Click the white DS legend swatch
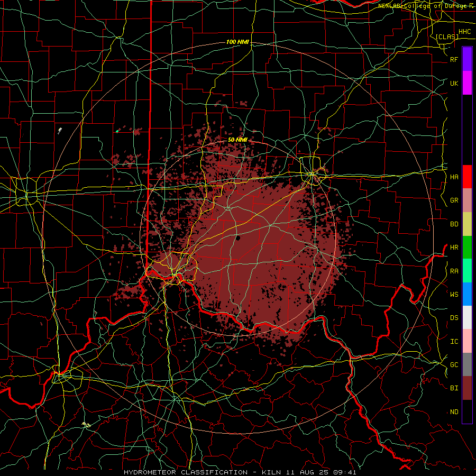This screenshot has width=476, height=476. 467,317
